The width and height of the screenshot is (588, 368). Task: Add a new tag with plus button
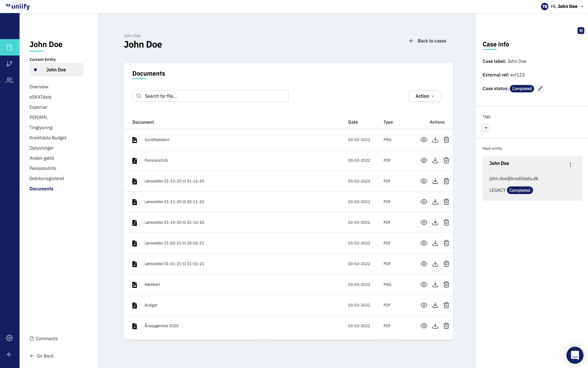486,128
